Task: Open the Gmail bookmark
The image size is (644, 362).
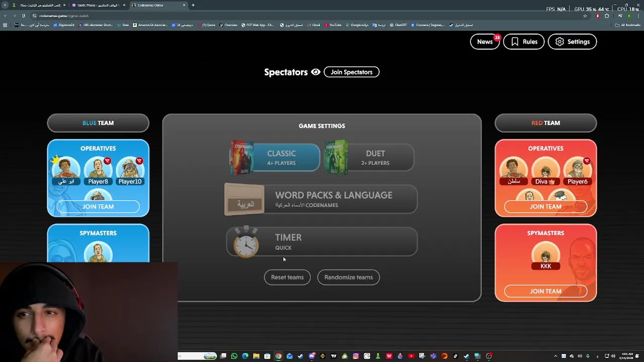Action: click(313, 25)
